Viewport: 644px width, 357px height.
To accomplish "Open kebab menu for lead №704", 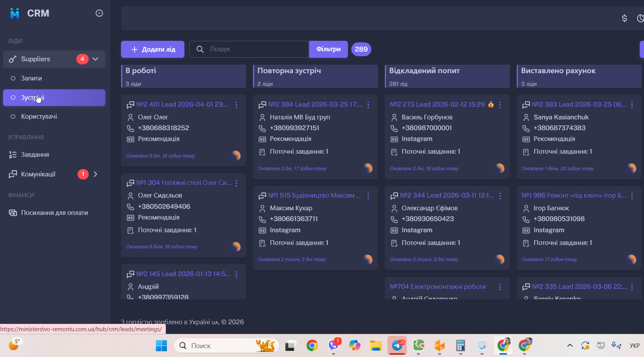I will pos(500,287).
